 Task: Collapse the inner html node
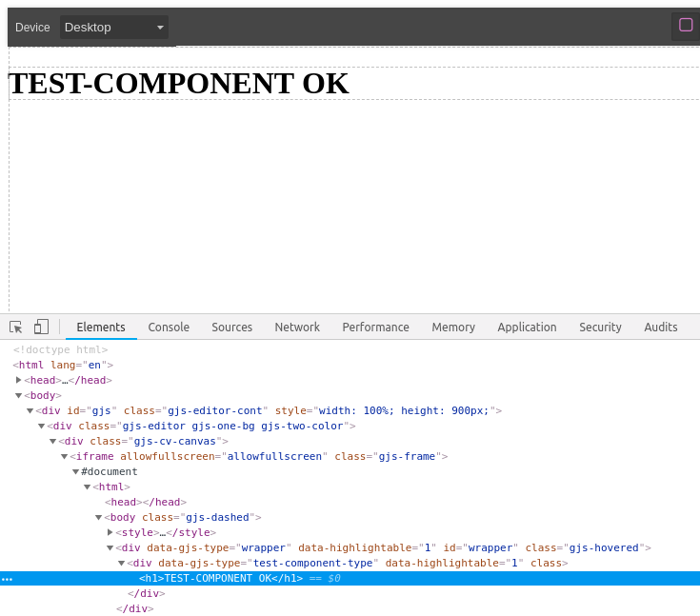(x=87, y=487)
